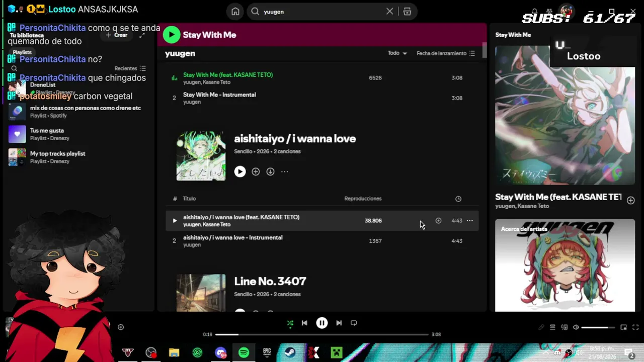The image size is (644, 362).
Task: Expand the Tu biblioteca panel
Action: pyautogui.click(x=142, y=35)
